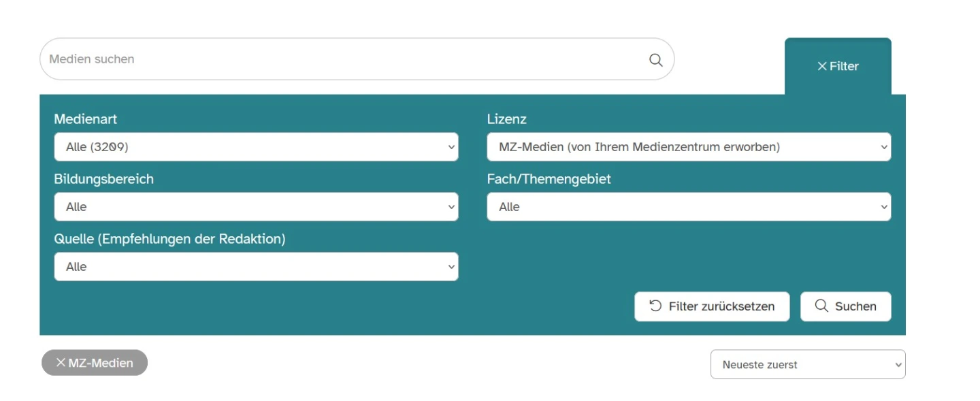Open the Medienart dropdown showing Alle (3209)
Viewport: 980px width, 401px height.
tap(256, 147)
